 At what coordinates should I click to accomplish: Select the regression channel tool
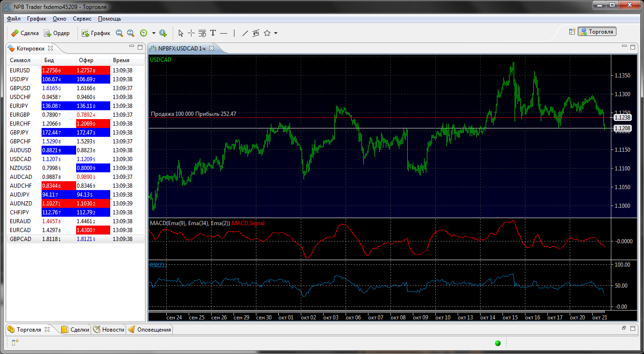[256, 33]
